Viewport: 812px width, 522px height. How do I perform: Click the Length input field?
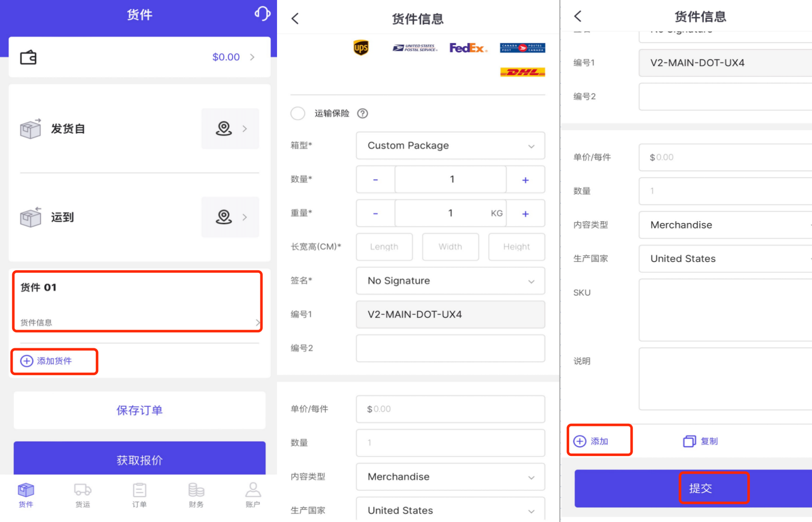(x=384, y=247)
